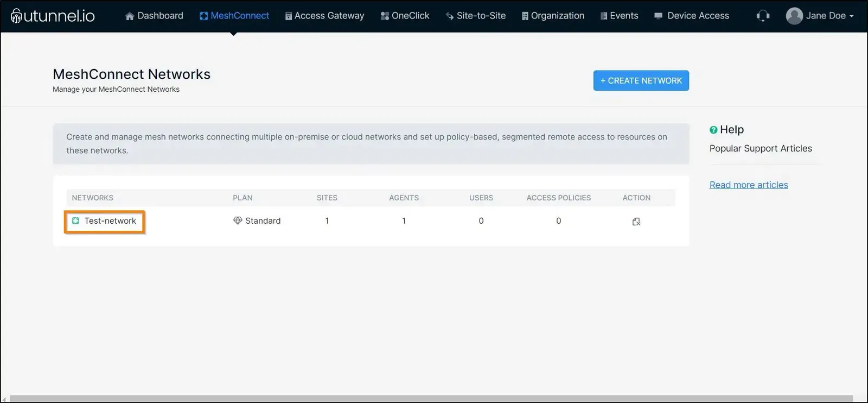Click the support headset icon
Image resolution: width=868 pixels, height=403 pixels.
[x=763, y=16]
